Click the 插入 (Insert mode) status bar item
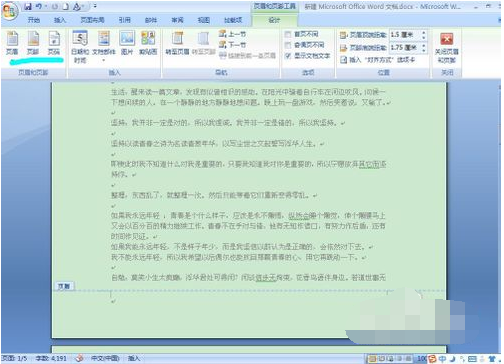The image size is (504, 364). pyautogui.click(x=134, y=358)
